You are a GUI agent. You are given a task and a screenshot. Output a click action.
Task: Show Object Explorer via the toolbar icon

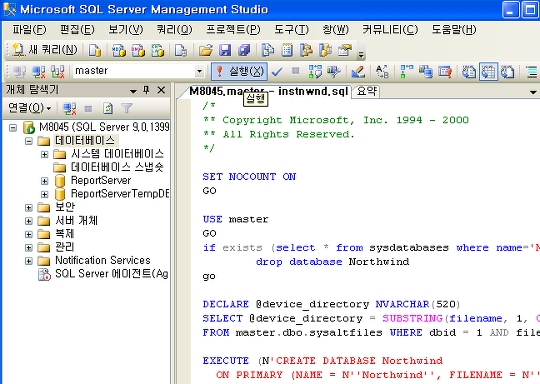(307, 50)
